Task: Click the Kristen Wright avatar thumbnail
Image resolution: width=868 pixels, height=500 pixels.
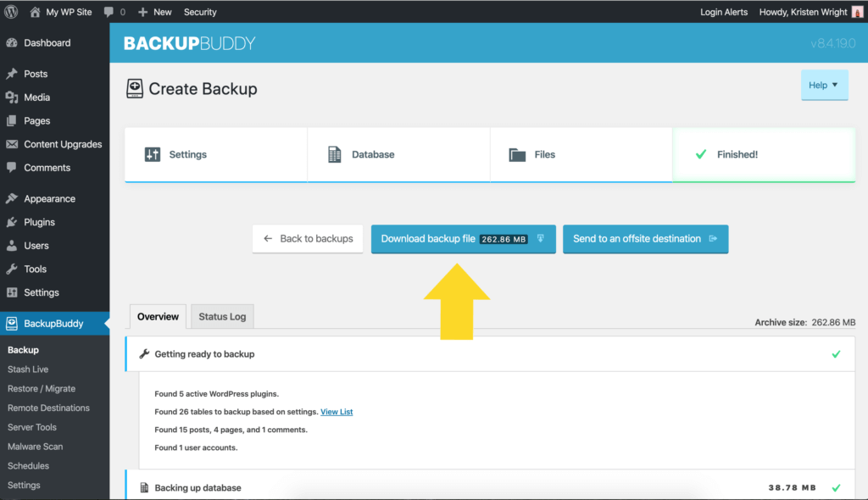Action: 858,12
